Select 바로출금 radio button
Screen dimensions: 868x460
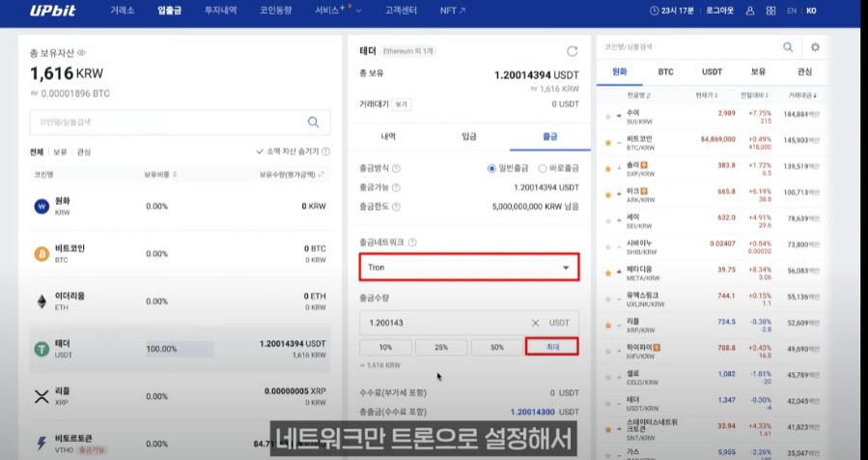pyautogui.click(x=543, y=168)
